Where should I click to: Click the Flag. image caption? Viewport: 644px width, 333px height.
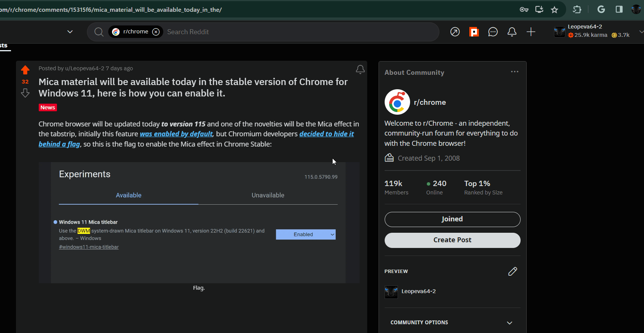click(x=199, y=288)
